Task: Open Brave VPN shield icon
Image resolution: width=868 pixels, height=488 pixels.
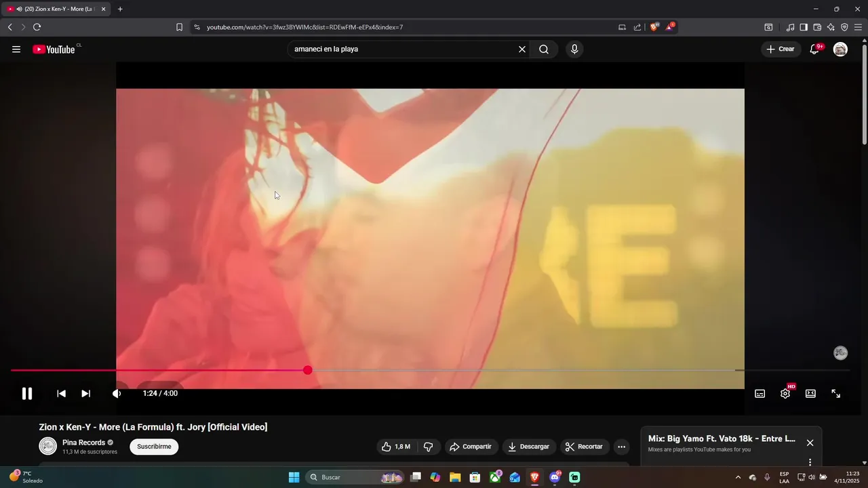Action: coord(844,27)
